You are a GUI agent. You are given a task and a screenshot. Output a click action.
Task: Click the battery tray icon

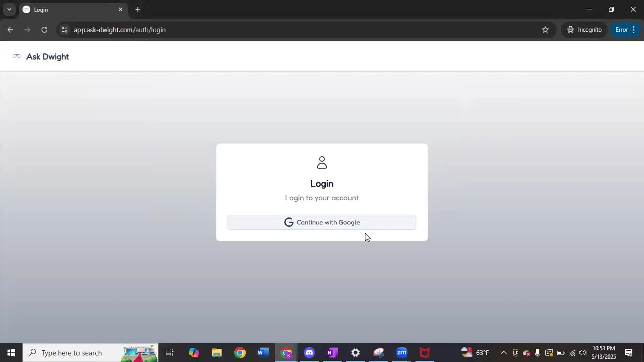[x=560, y=353]
